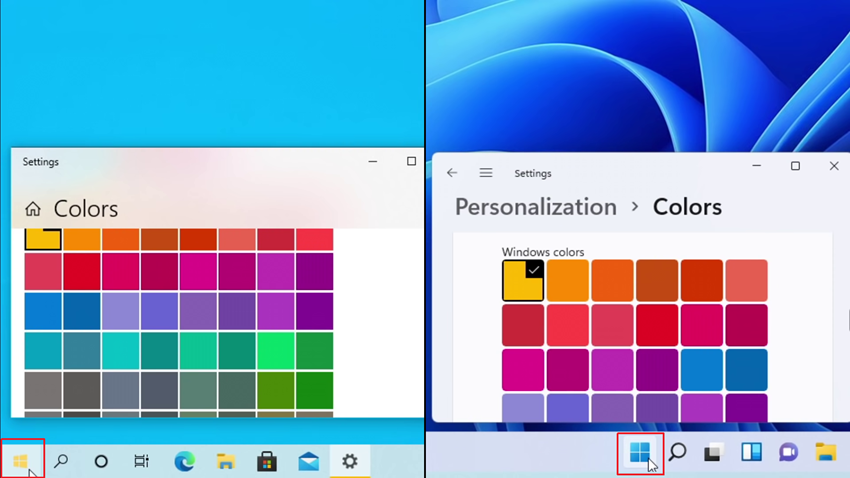
Task: Open Teams Chat on Windows 11 taskbar
Action: (788, 452)
